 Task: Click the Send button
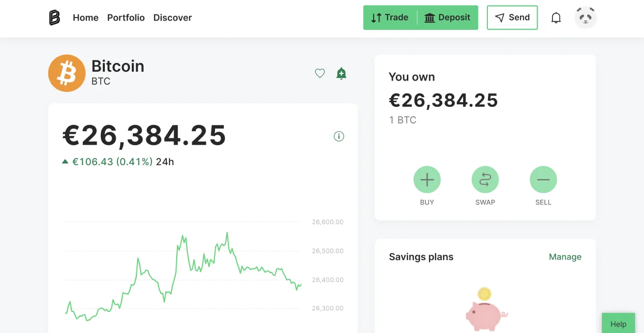(512, 18)
